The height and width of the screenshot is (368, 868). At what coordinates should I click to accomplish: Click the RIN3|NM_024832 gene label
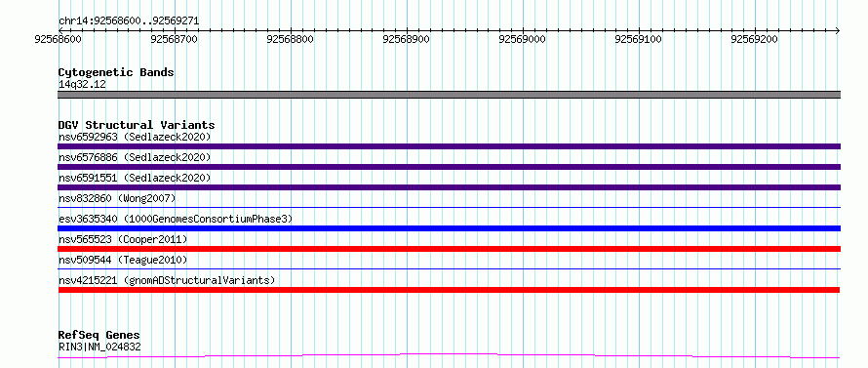(x=99, y=348)
